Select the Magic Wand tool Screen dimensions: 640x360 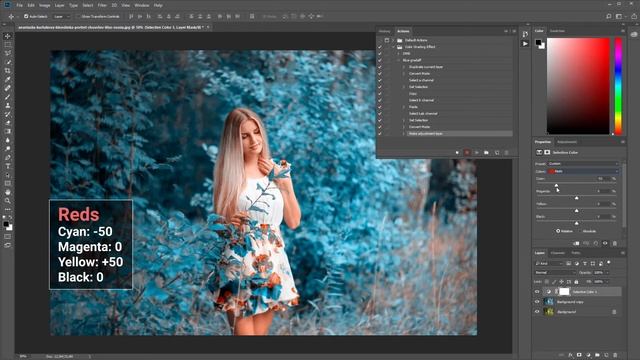7,62
